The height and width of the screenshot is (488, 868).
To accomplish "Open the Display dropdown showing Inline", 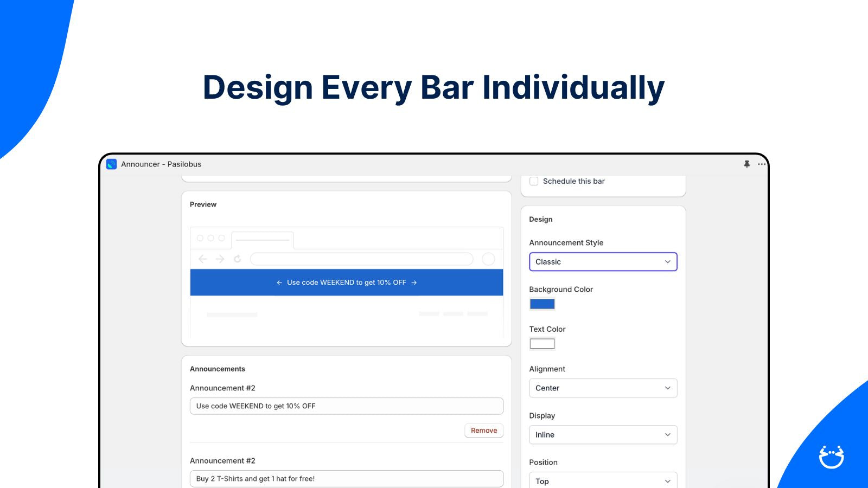I will [x=603, y=435].
